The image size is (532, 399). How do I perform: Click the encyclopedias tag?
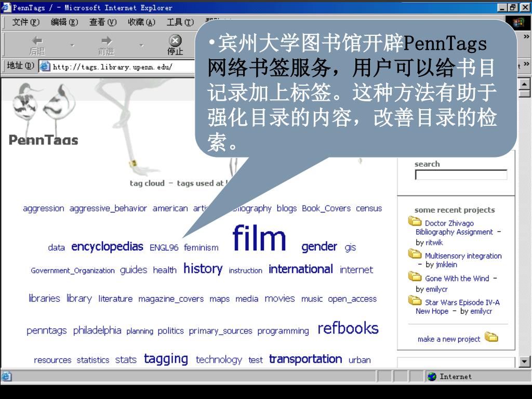coord(107,247)
